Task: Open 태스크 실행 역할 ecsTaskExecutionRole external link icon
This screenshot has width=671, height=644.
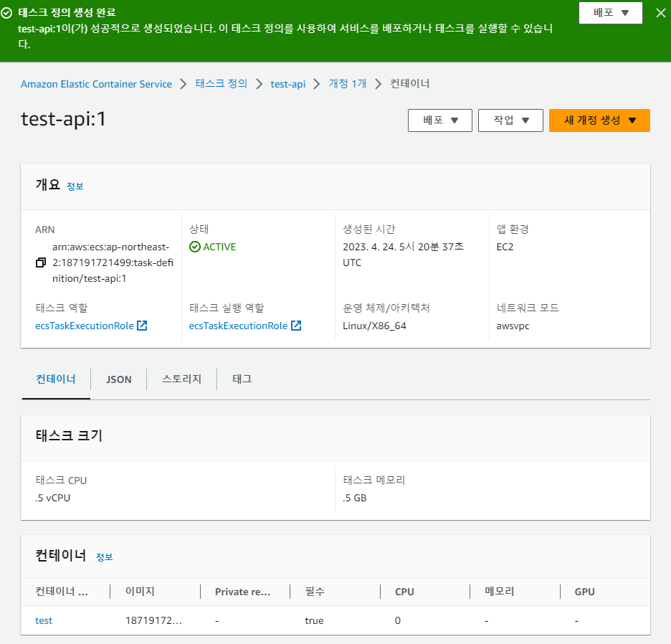Action: [296, 326]
